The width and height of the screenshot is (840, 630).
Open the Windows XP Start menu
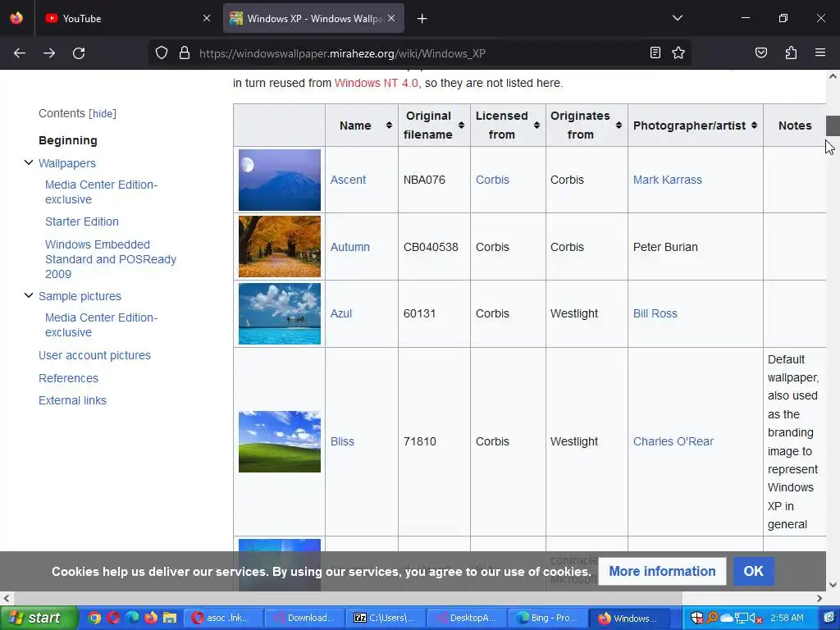tap(39, 618)
